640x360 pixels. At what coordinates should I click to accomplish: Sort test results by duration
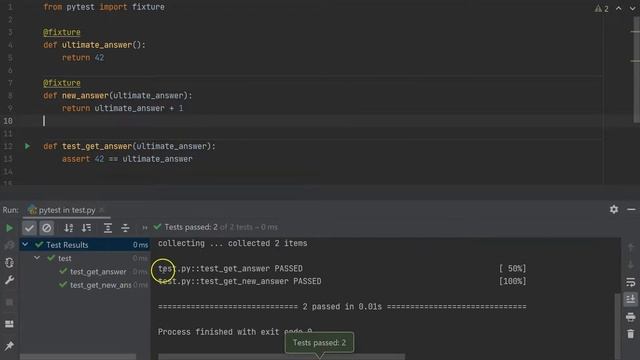click(x=87, y=228)
